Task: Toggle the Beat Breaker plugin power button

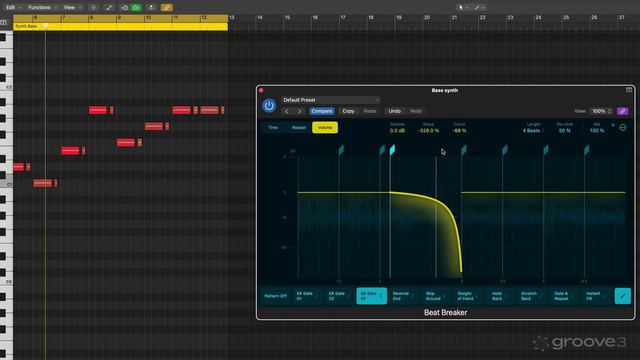Action: pos(269,106)
